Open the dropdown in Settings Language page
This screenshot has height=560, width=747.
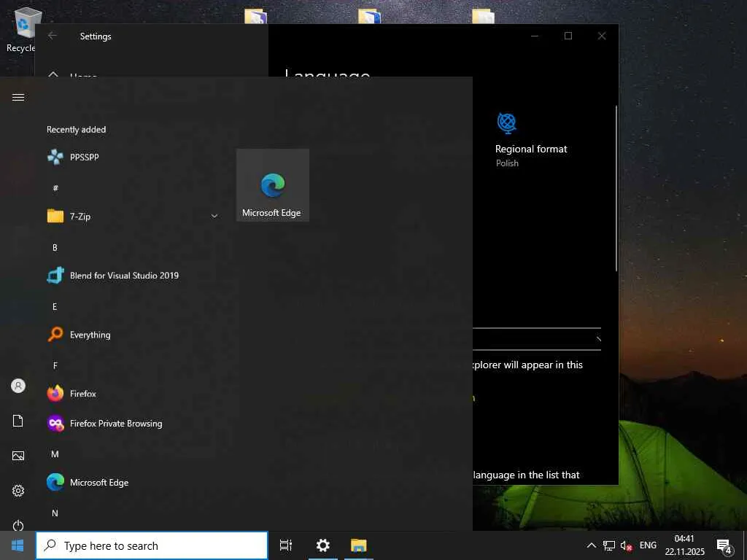pos(537,338)
